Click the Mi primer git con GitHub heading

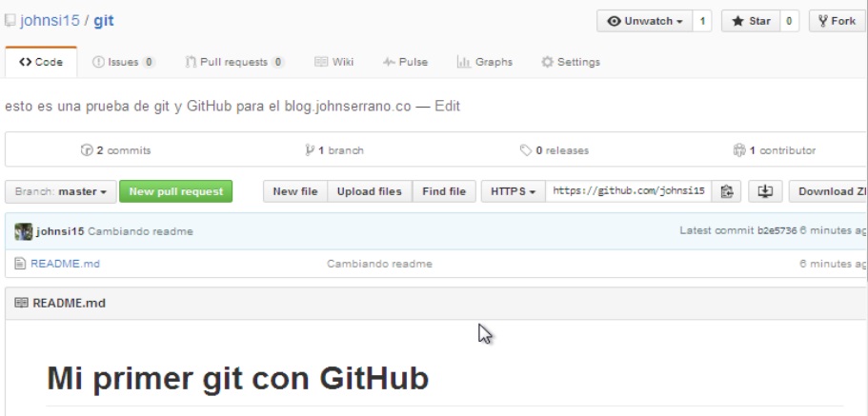tap(238, 378)
